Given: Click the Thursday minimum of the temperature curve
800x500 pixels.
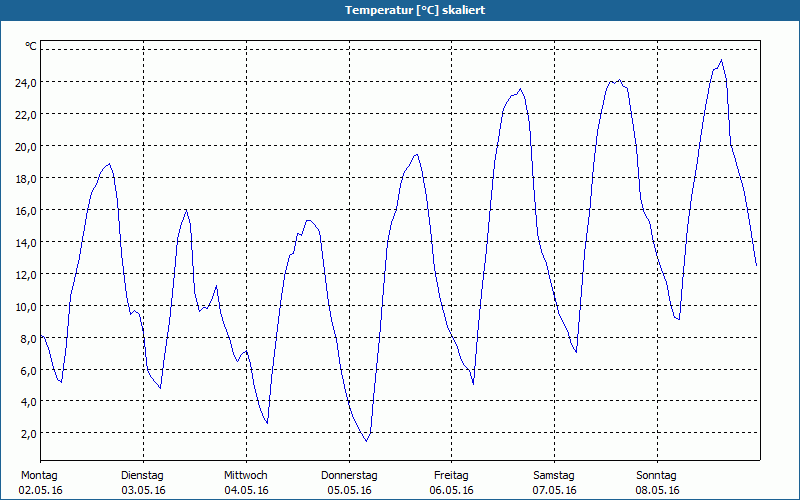Looking at the screenshot, I should [366, 441].
